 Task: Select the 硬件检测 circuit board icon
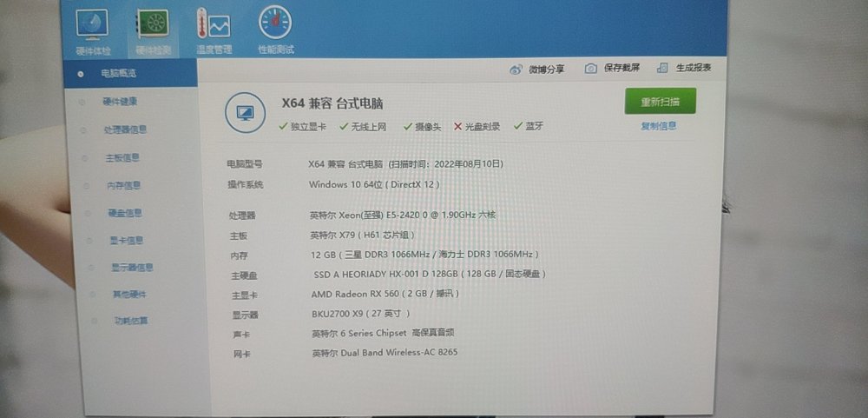click(153, 24)
